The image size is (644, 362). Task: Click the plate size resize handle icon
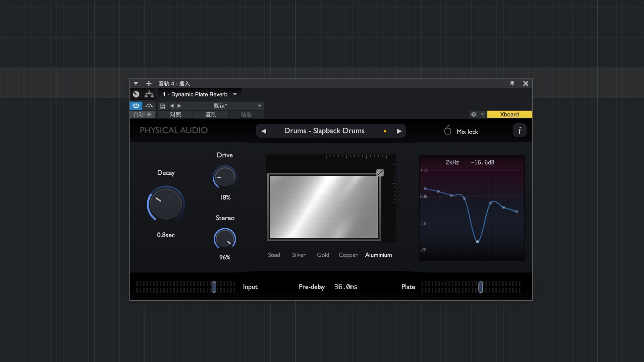pyautogui.click(x=380, y=173)
